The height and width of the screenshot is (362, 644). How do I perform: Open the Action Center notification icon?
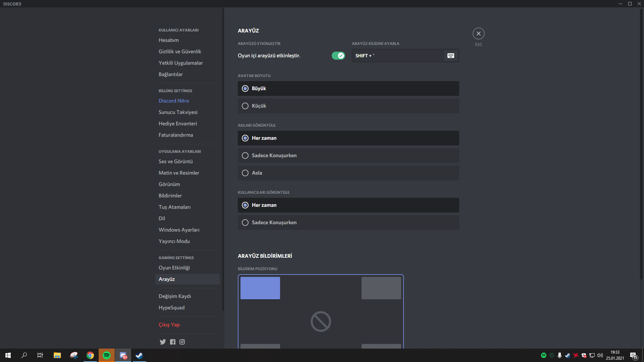634,355
